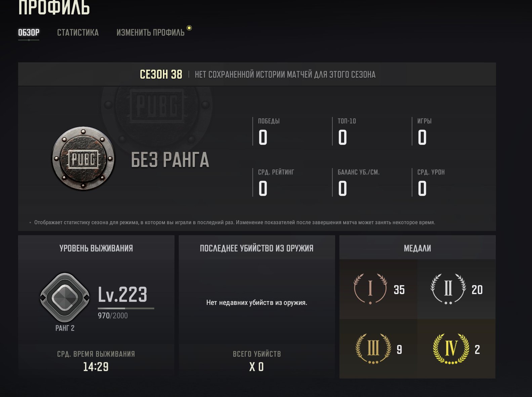Click the ВСЕГО УБИЙСТВ X 0 counter
This screenshot has width=532, height=397.
coord(256,367)
